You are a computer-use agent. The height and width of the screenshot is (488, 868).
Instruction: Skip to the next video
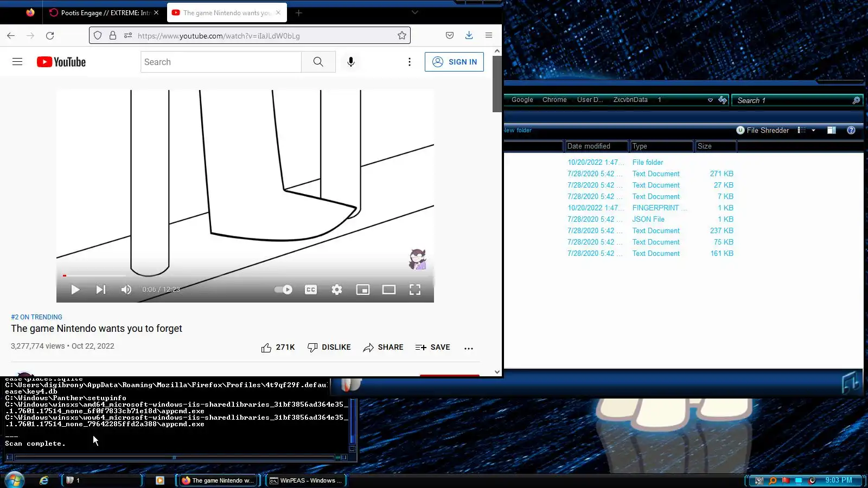[x=101, y=290]
